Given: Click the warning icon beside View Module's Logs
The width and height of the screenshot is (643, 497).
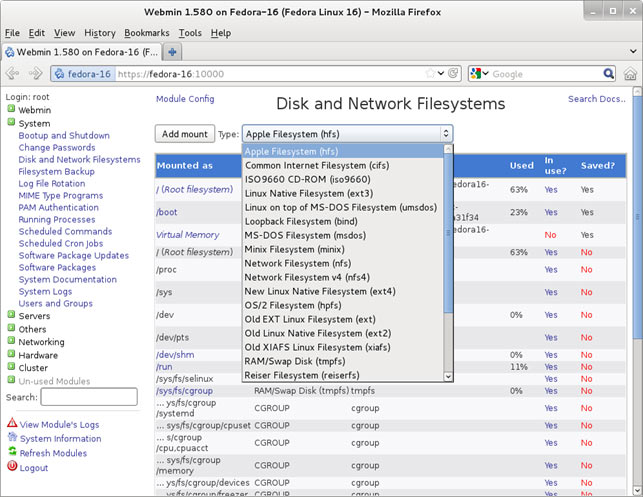Looking at the screenshot, I should pos(12,423).
